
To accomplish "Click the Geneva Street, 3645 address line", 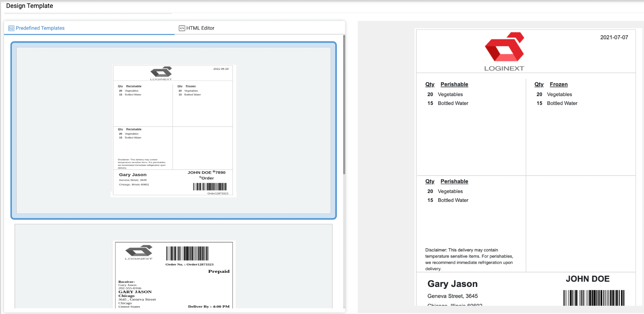I will point(452,296).
